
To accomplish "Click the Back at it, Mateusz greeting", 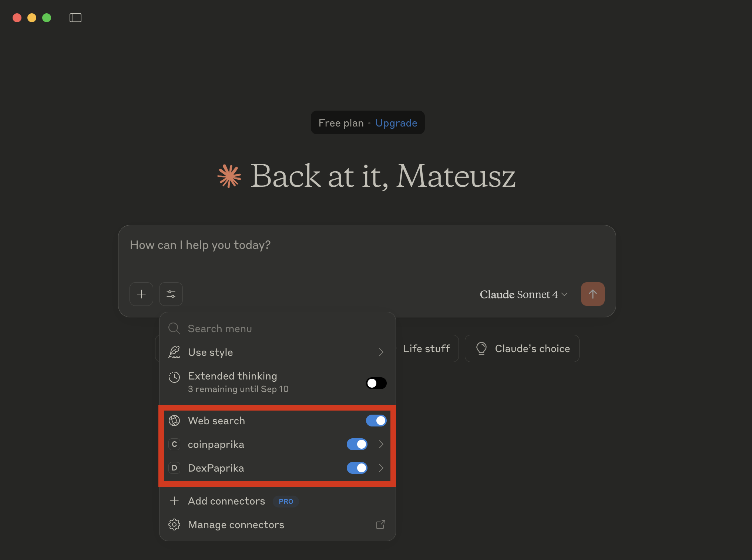I will click(383, 176).
